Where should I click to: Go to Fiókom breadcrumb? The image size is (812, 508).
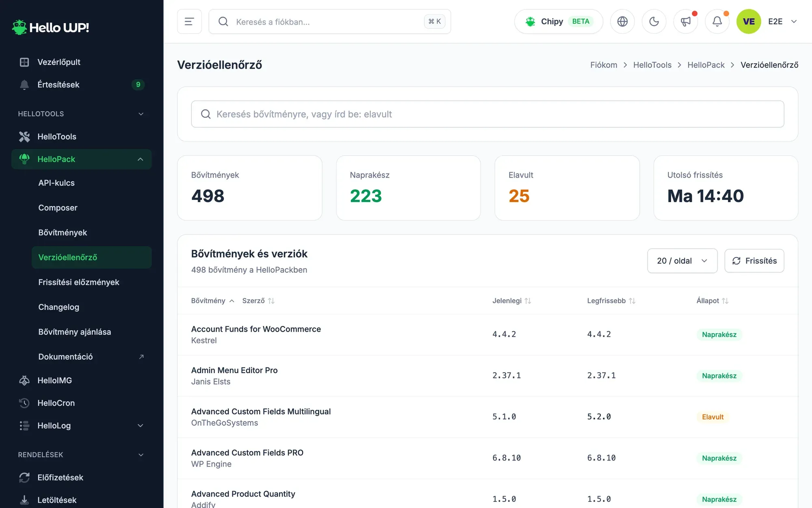coord(603,65)
